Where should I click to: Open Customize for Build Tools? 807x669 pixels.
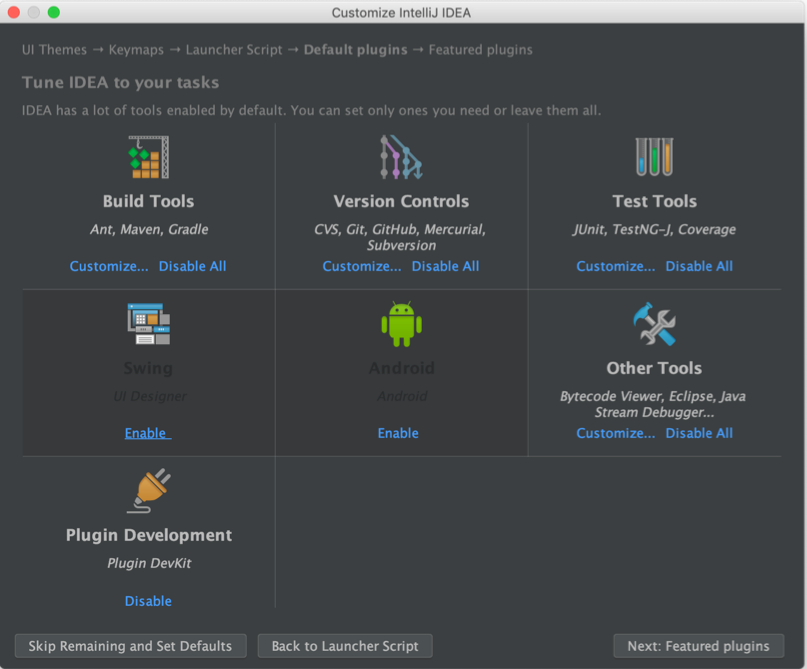[109, 266]
